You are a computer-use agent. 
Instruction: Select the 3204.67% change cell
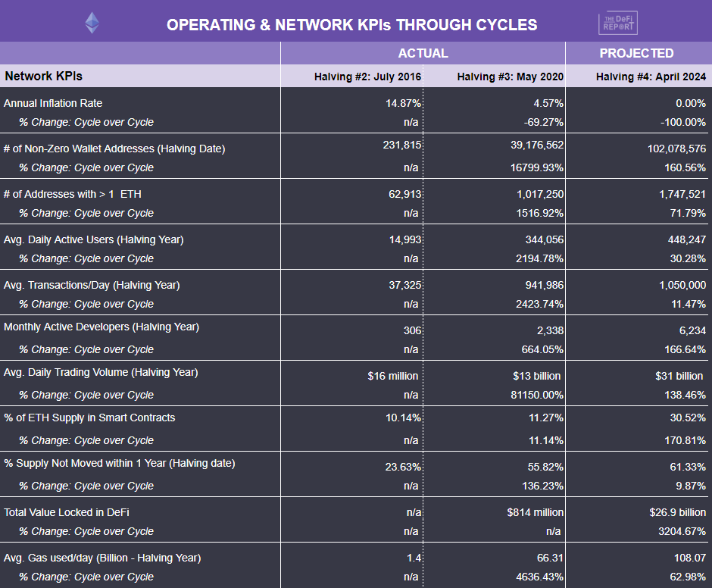point(682,531)
